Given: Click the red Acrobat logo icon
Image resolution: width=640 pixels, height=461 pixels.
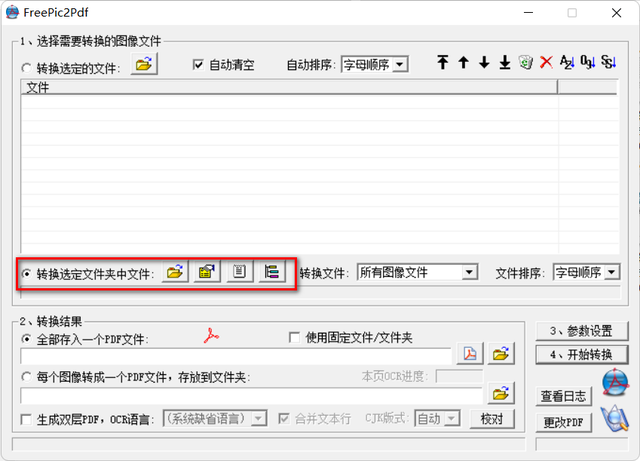Looking at the screenshot, I should point(211,336).
